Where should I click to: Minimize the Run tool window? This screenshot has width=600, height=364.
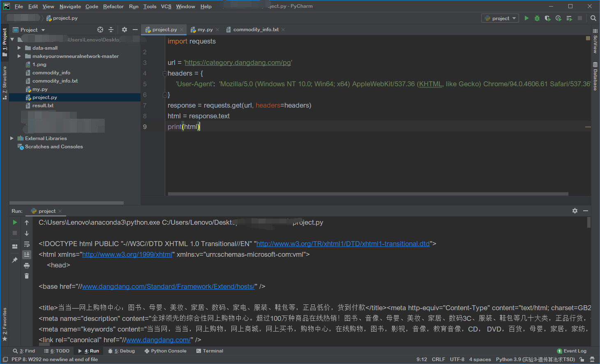586,211
